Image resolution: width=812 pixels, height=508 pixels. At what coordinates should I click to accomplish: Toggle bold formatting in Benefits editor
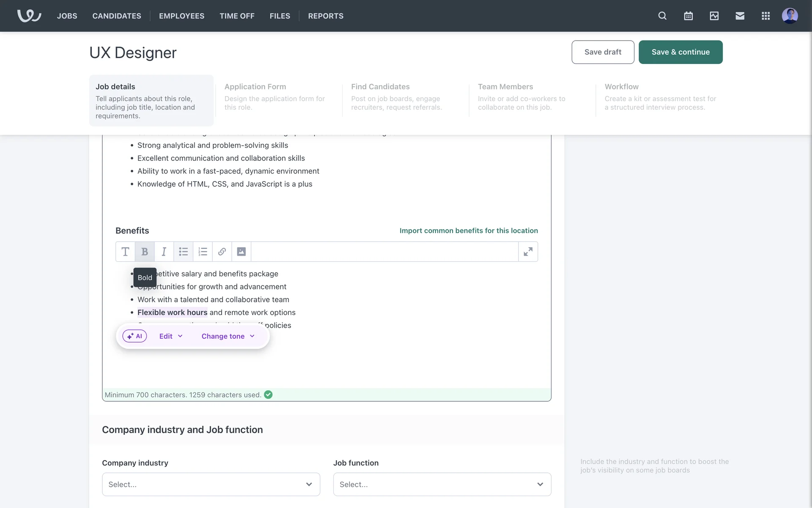(145, 252)
